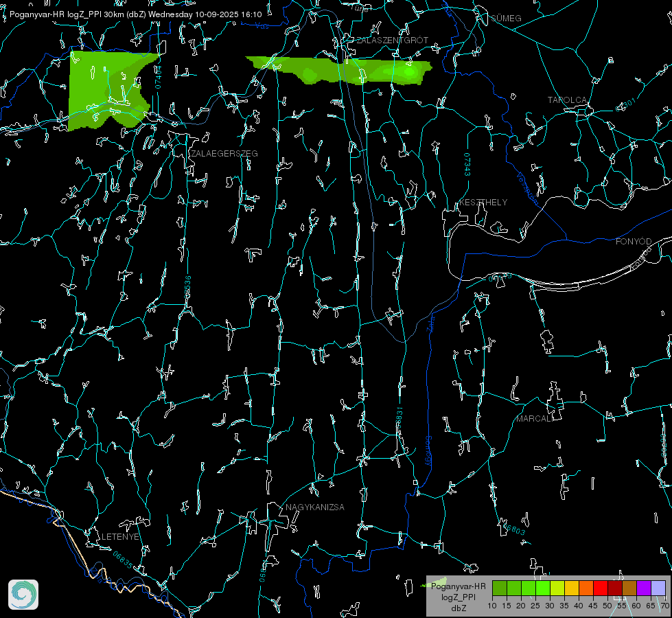Select the 55-60 dBZ brown legend swatch
This screenshot has height=618, width=672.
[629, 588]
